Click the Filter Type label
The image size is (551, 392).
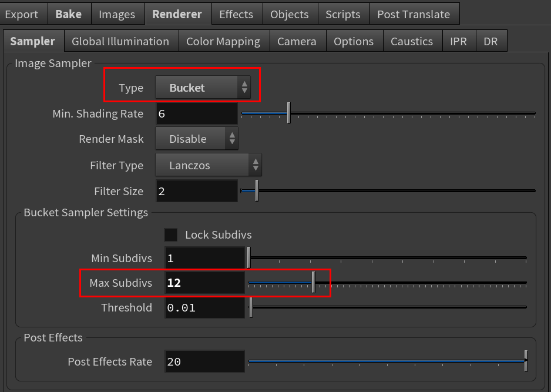point(117,165)
